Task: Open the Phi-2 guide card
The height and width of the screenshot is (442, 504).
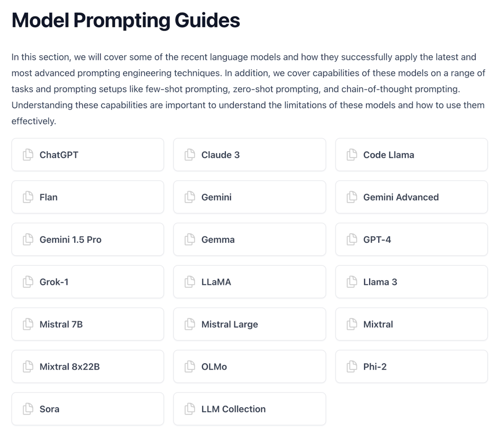Action: (412, 366)
